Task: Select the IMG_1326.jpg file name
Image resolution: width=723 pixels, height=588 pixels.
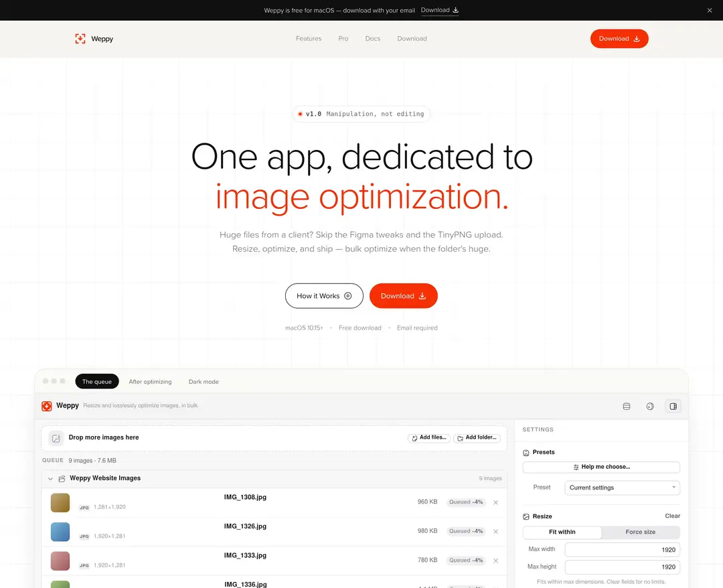Action: 245,526
